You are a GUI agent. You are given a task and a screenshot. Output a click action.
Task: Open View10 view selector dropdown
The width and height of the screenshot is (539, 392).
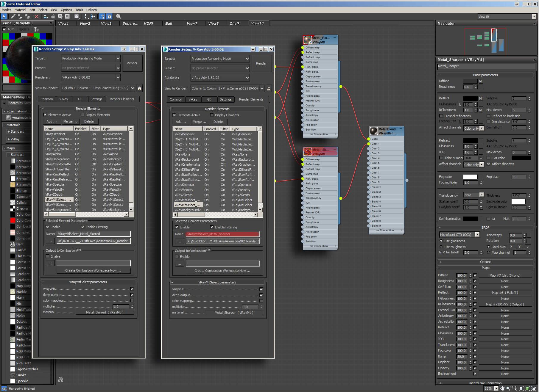[534, 17]
